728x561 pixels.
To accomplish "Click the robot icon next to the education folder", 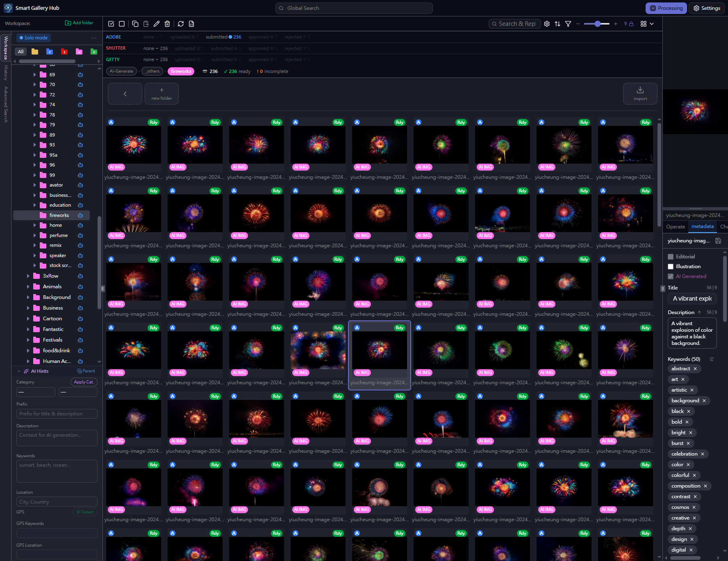I will pyautogui.click(x=80, y=205).
